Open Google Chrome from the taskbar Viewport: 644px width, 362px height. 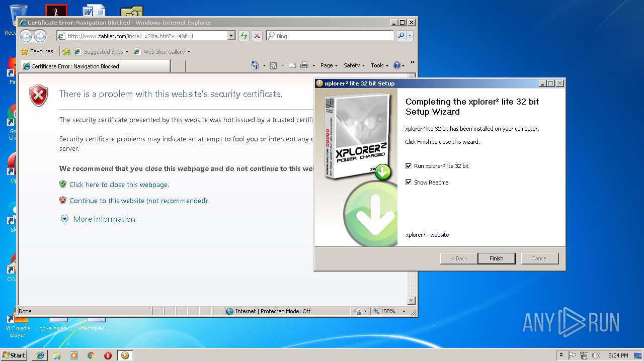click(91, 355)
